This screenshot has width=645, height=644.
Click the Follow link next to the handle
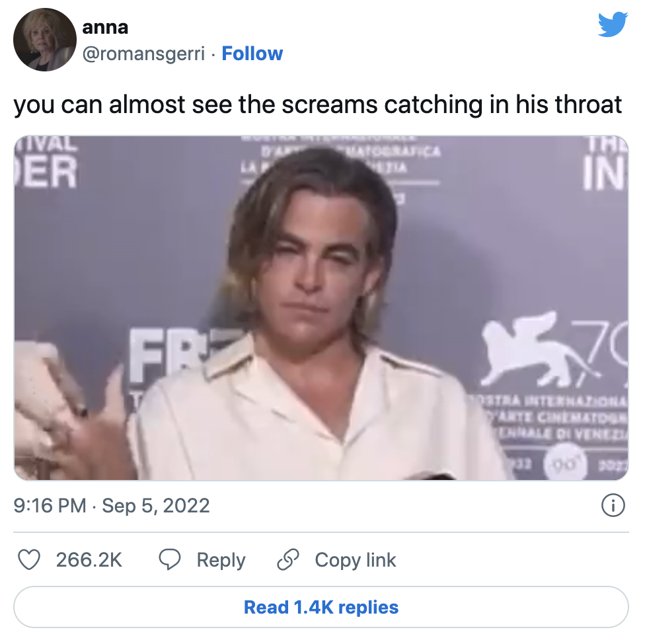click(x=252, y=54)
